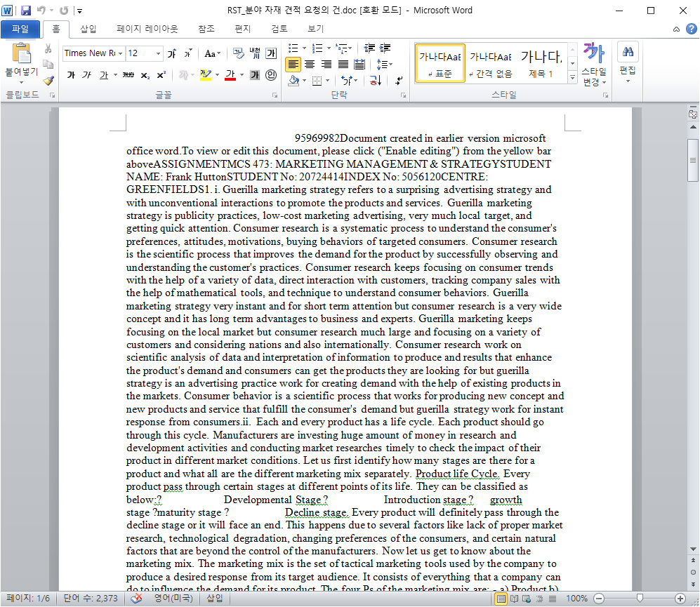Open Word Help question mark icon
Screen dimensions: 700x607
coord(692,29)
